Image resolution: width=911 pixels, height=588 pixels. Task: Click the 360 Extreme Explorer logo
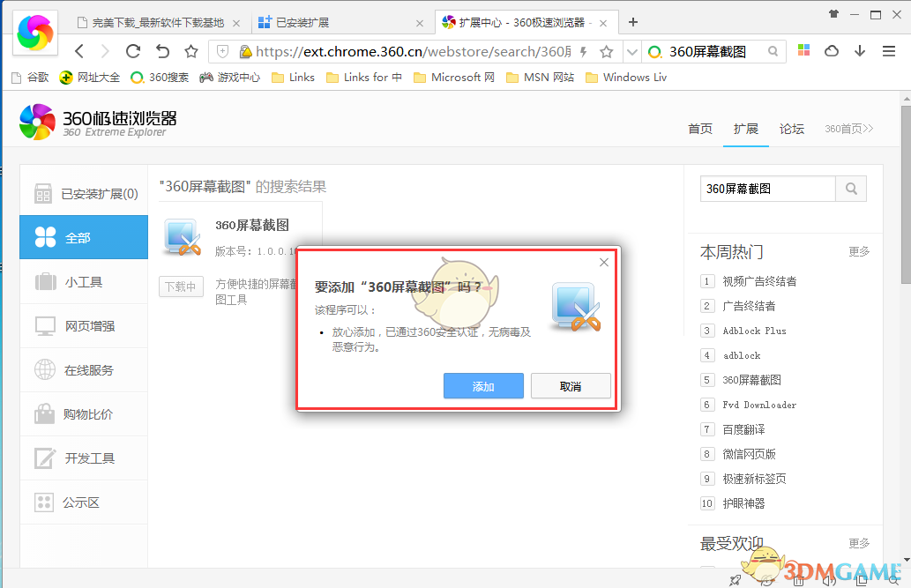[x=98, y=122]
